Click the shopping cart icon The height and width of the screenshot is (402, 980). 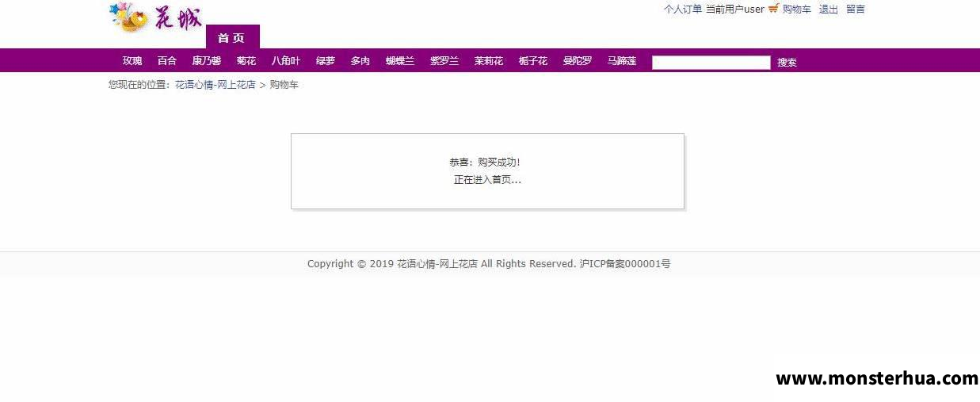(773, 9)
